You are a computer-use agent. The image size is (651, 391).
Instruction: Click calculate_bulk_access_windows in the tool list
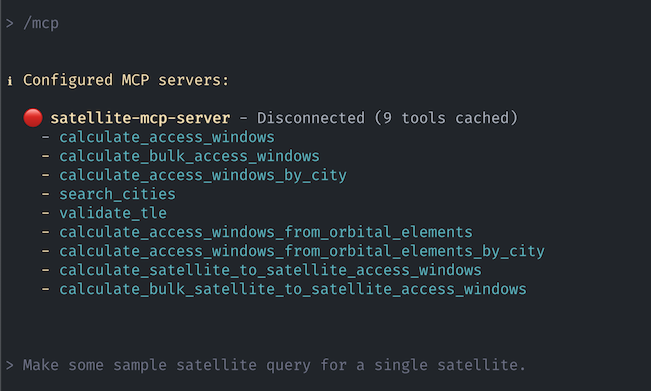[189, 156]
